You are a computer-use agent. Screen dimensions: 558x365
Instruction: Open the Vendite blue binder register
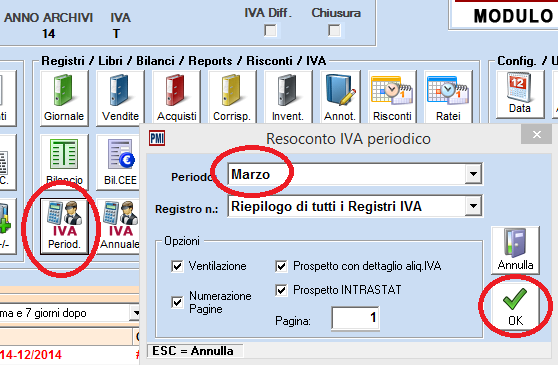pyautogui.click(x=120, y=98)
